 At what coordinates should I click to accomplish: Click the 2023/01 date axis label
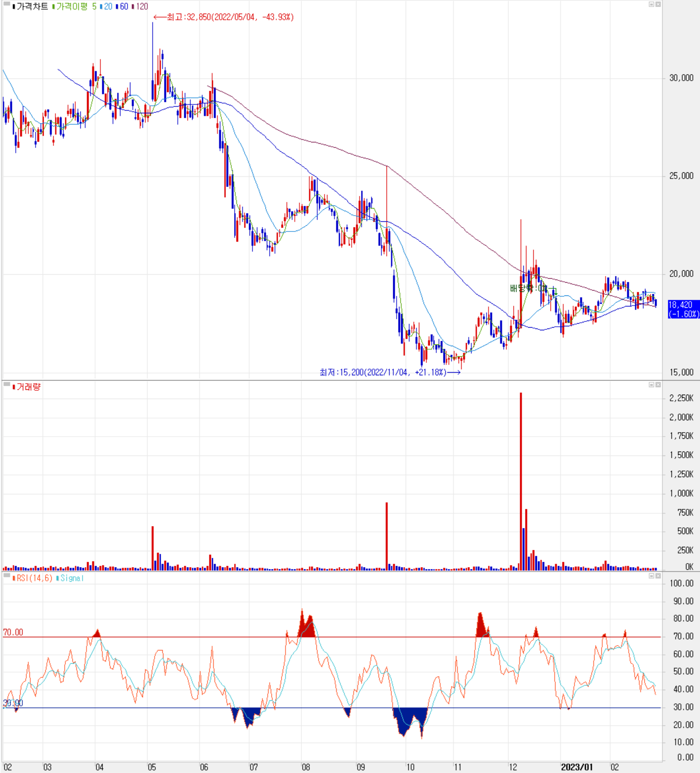[x=577, y=767]
